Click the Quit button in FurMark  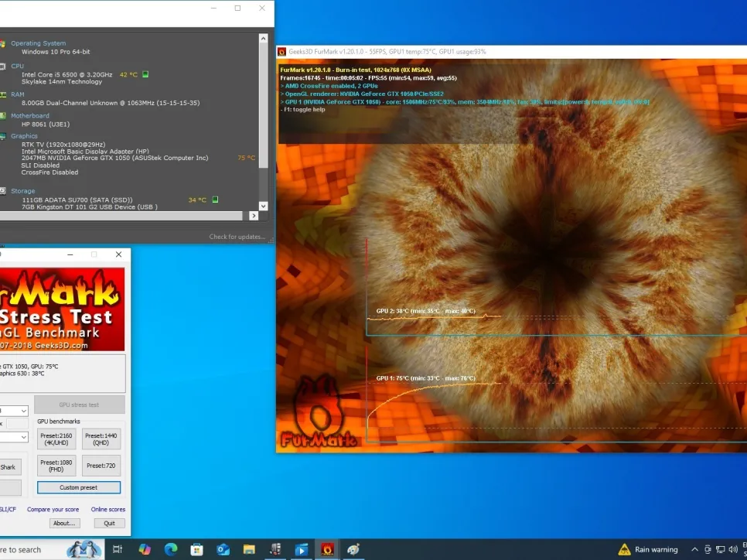pos(109,523)
